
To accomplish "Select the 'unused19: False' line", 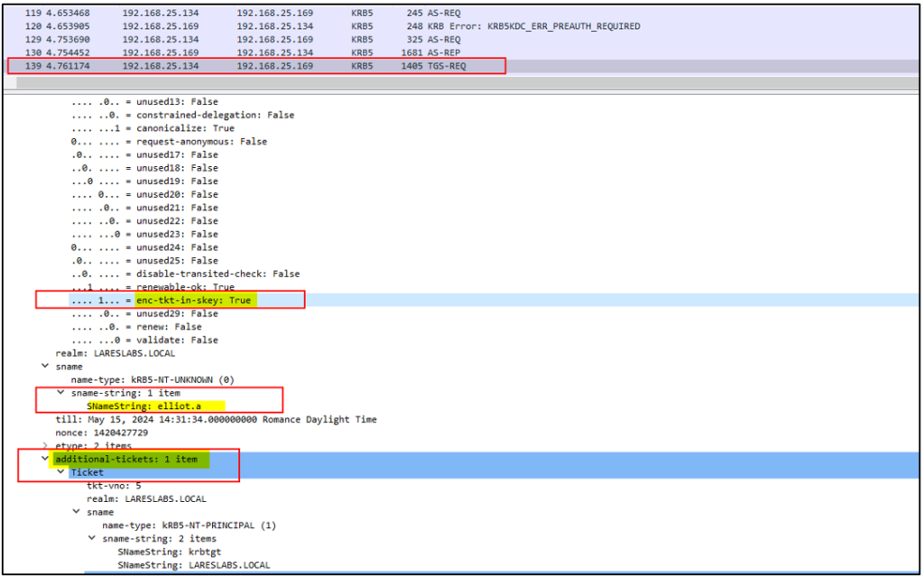I will coord(144,181).
